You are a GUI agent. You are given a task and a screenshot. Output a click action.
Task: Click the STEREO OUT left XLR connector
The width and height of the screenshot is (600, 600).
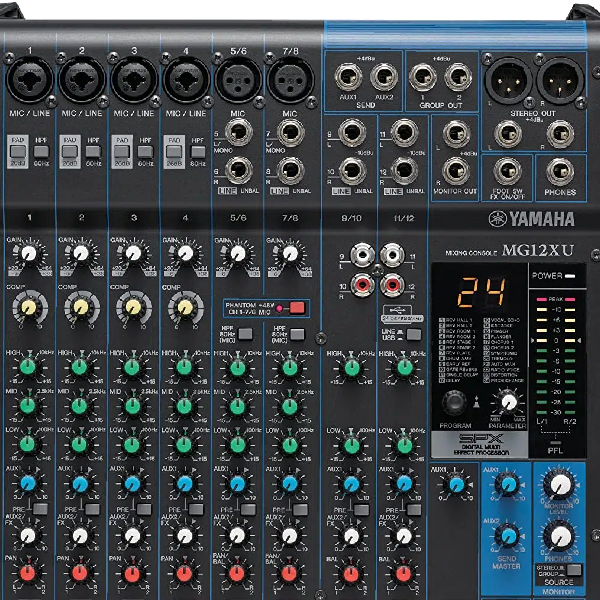508,81
